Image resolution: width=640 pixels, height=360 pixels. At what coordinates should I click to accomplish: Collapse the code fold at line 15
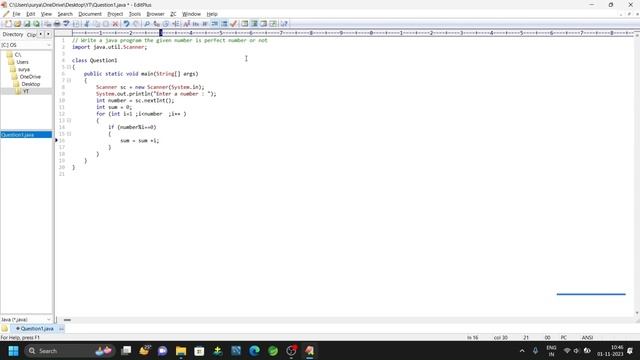tap(69, 134)
